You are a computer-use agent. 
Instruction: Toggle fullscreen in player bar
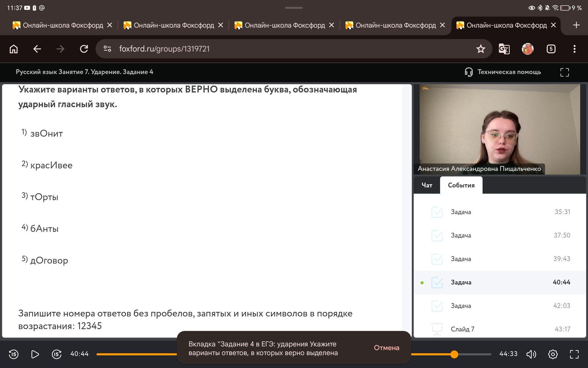[574, 354]
